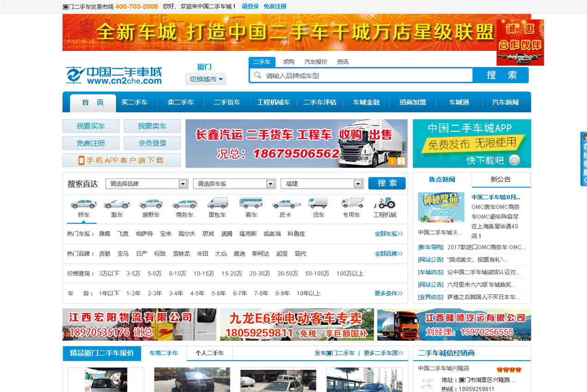Open the 长鑫汽运 truck banner
The height and width of the screenshot is (392, 587).
pos(296,144)
